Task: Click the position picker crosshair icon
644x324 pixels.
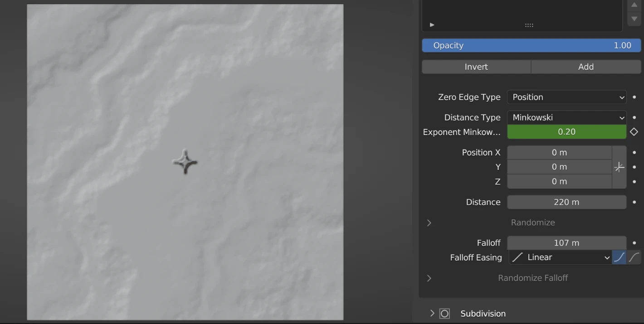Action: click(x=619, y=167)
